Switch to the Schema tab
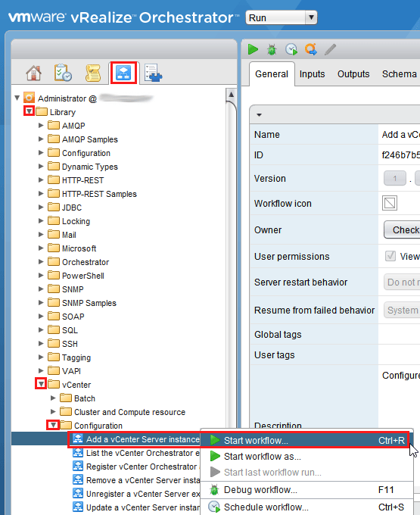This screenshot has height=515, width=420. [400, 74]
